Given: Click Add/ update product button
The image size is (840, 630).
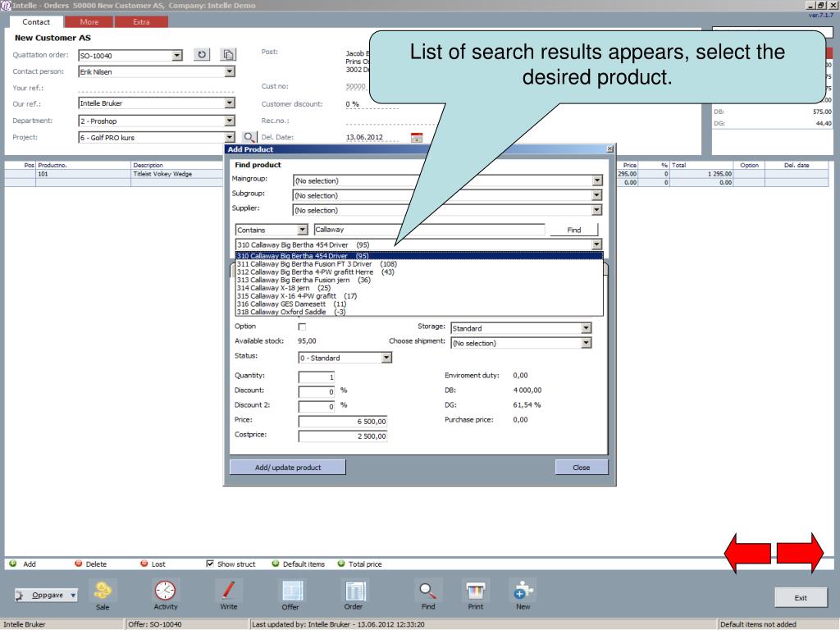Looking at the screenshot, I should [288, 467].
